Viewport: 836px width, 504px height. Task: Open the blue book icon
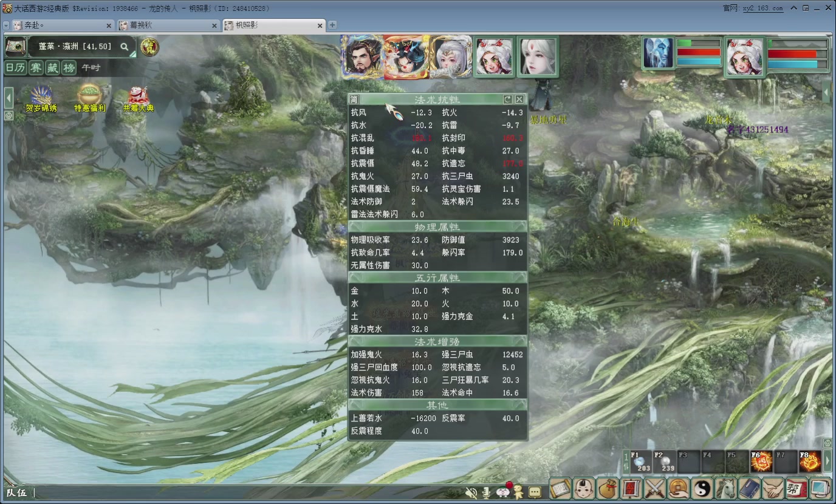click(x=750, y=488)
